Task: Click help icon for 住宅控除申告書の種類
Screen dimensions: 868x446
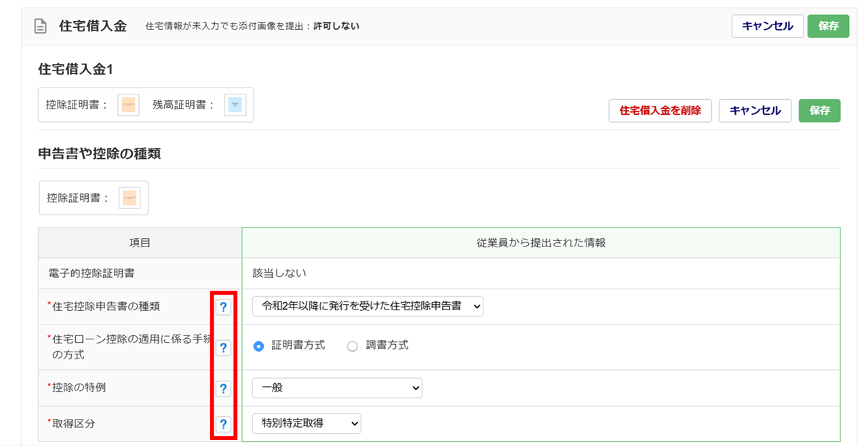Action: pos(223,307)
